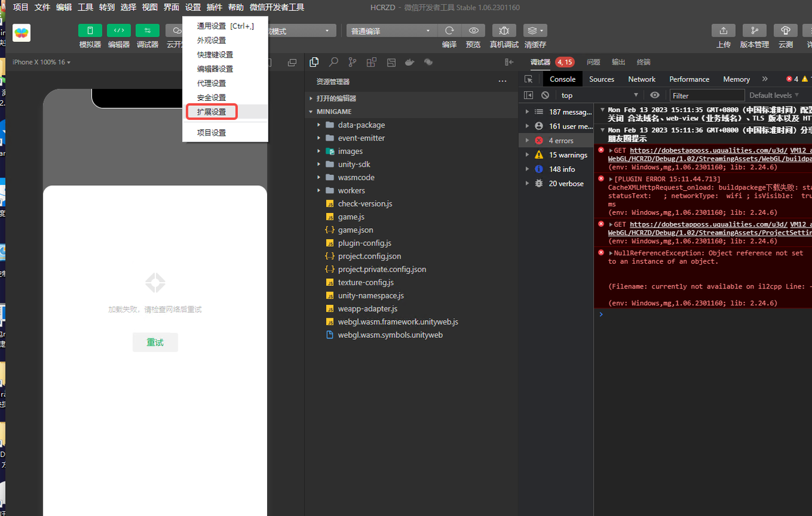Expand the images folder

pos(411,151)
